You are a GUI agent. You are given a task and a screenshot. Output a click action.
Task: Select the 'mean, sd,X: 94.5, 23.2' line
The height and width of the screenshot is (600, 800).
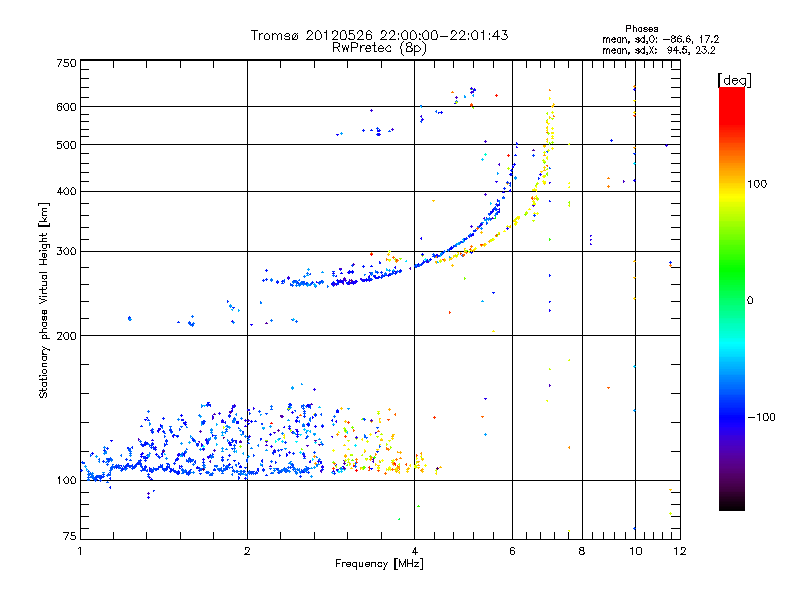click(x=659, y=51)
